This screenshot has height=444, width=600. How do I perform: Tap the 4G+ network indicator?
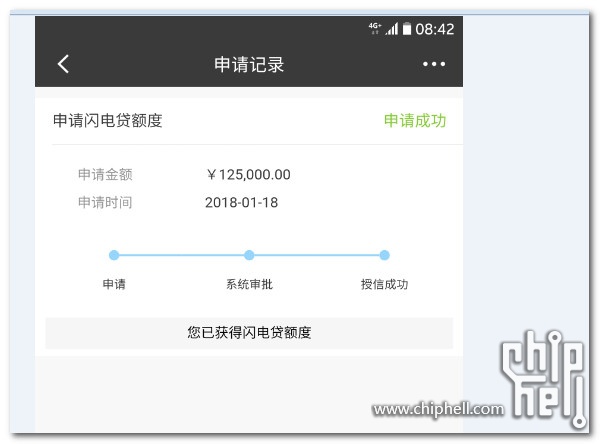375,28
